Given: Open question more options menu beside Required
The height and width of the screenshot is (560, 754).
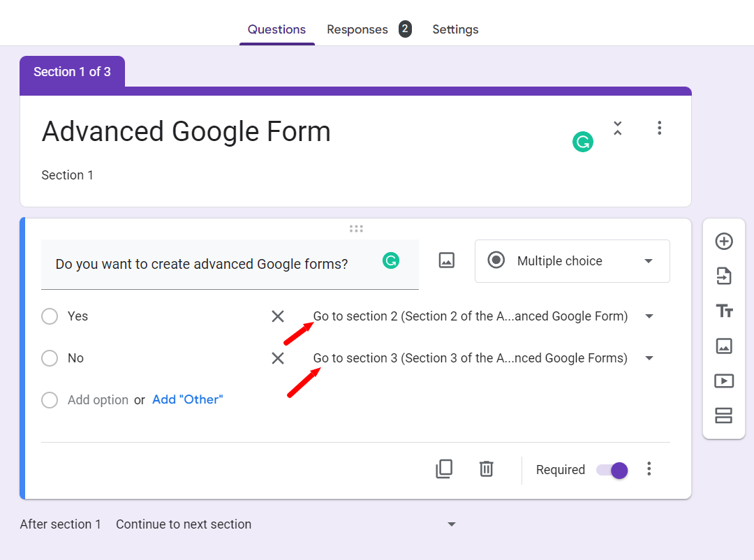Looking at the screenshot, I should click(x=649, y=469).
